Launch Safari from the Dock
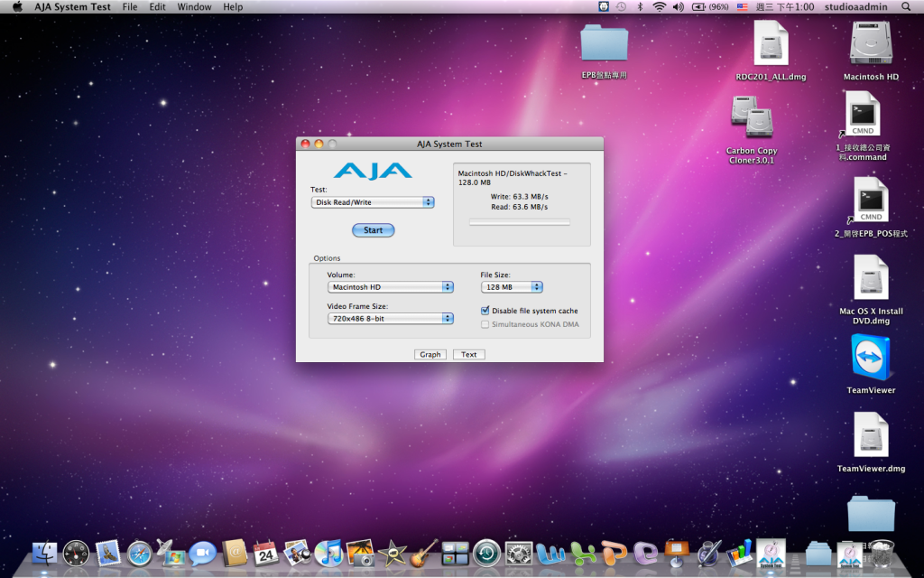This screenshot has height=578, width=924. pyautogui.click(x=140, y=554)
